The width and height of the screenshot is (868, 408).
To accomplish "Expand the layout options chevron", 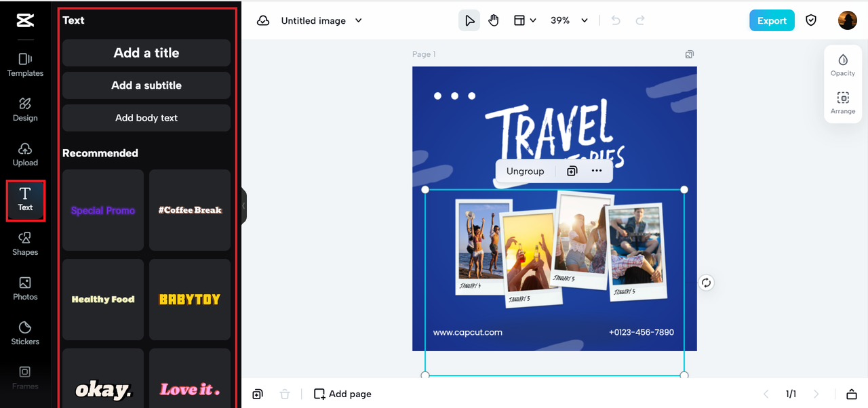I will pos(533,20).
